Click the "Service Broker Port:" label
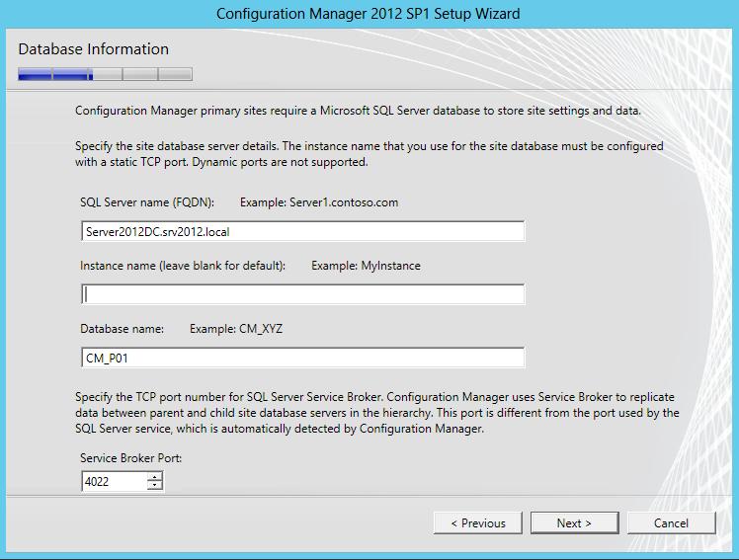The height and width of the screenshot is (560, 739). pos(130,458)
